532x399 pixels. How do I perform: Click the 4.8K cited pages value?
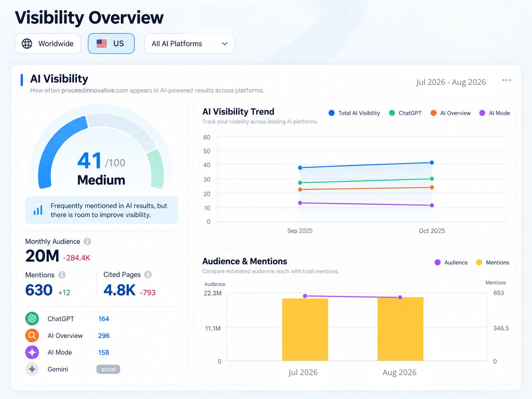[x=119, y=290]
